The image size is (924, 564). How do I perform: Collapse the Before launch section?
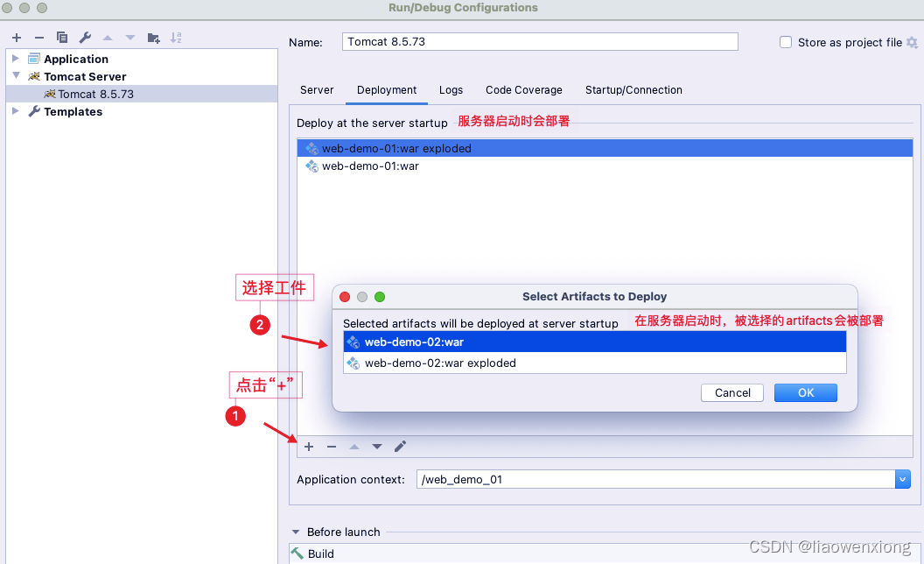(x=296, y=532)
